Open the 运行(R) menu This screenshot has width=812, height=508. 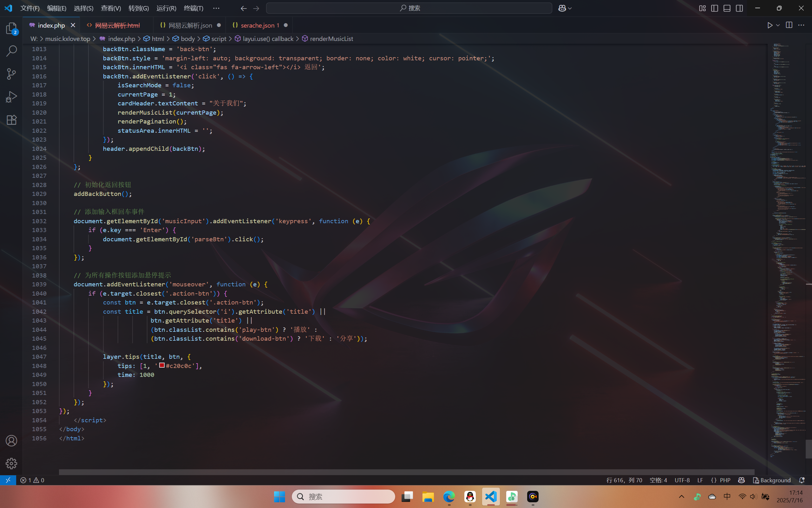click(166, 8)
